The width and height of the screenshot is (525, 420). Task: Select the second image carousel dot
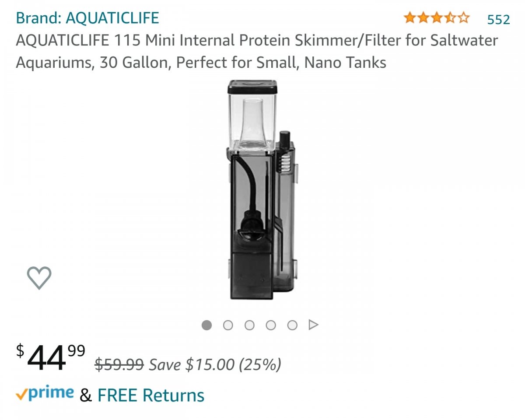(228, 325)
